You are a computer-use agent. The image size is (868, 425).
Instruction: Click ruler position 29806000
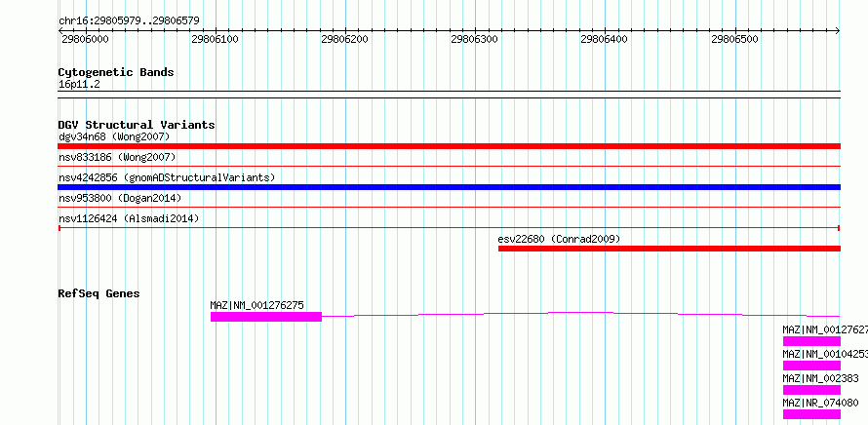point(85,39)
